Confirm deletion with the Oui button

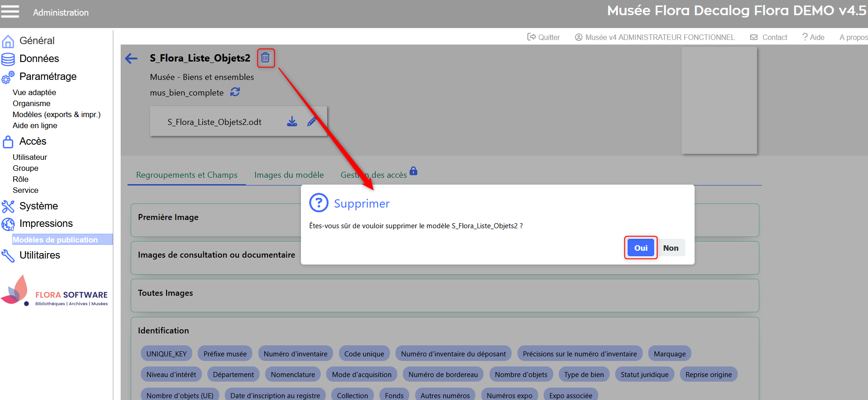point(640,248)
